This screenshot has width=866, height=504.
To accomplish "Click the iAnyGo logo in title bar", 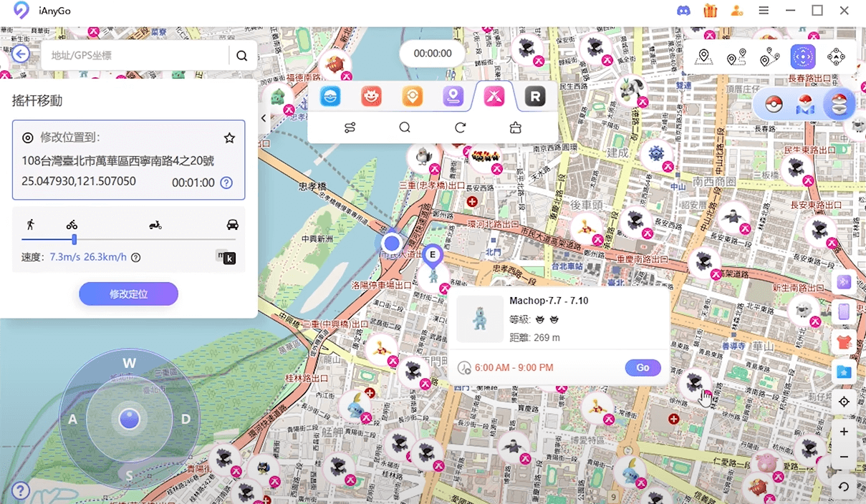I will [21, 11].
